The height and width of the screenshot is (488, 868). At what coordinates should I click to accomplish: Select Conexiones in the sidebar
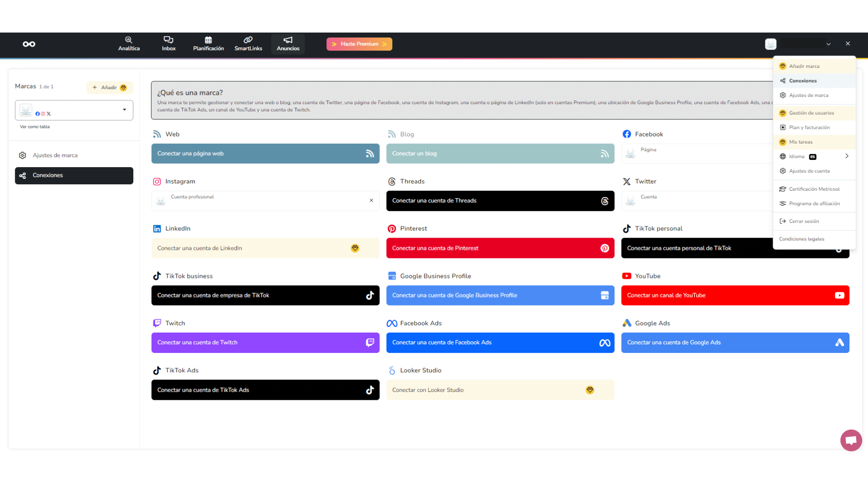74,175
